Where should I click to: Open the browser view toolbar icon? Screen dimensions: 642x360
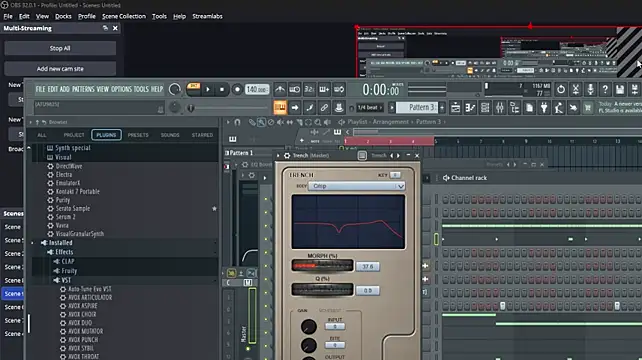pos(515,108)
